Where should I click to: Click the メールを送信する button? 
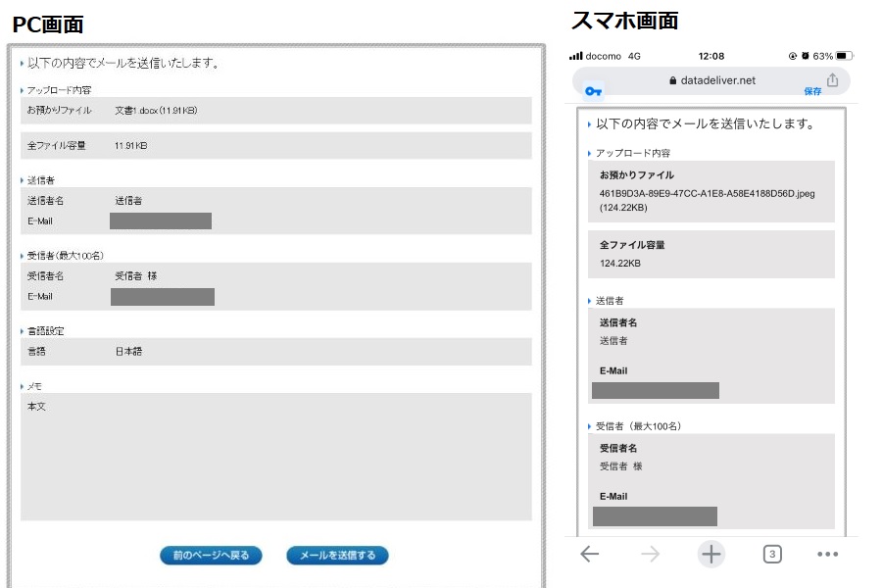[337, 555]
